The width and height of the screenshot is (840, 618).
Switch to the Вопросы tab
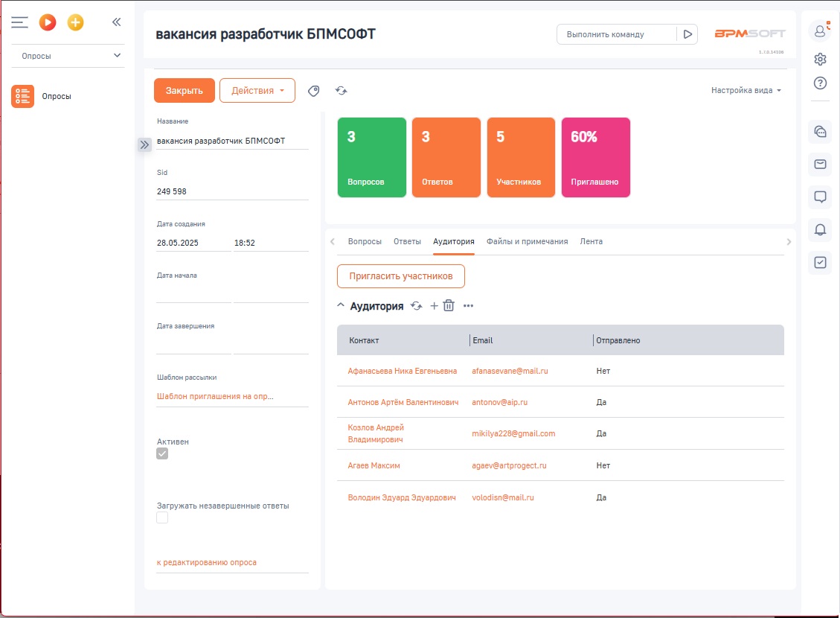pos(367,241)
